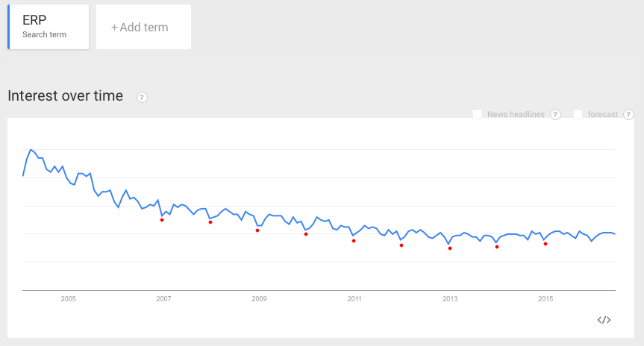Click the red dot at start of 2007
The height and width of the screenshot is (346, 644).
(x=162, y=220)
